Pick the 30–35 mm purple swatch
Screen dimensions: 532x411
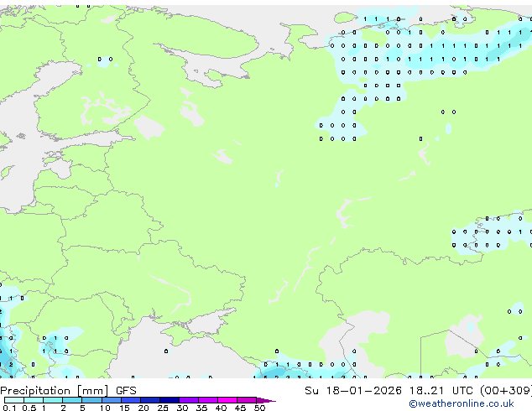coord(189,400)
